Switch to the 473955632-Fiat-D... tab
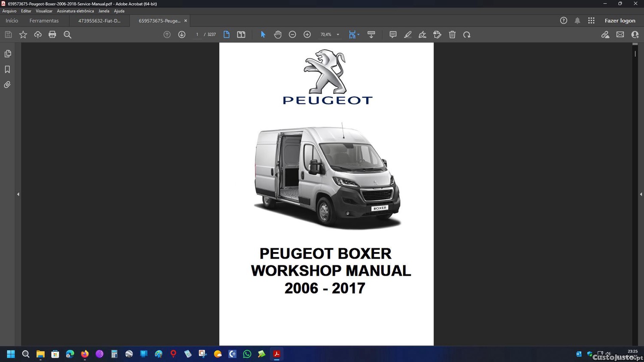This screenshot has height=362, width=644. 99,21
